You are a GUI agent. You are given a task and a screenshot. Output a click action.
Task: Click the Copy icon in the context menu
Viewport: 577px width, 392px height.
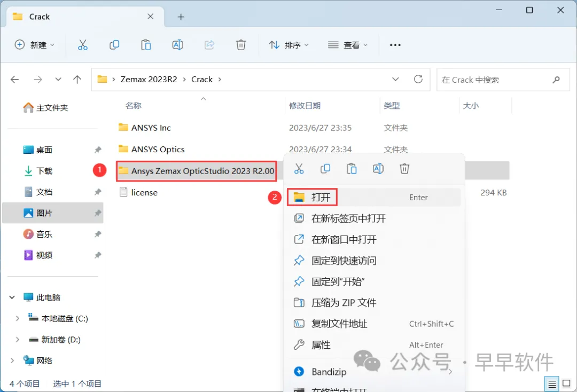pyautogui.click(x=325, y=169)
